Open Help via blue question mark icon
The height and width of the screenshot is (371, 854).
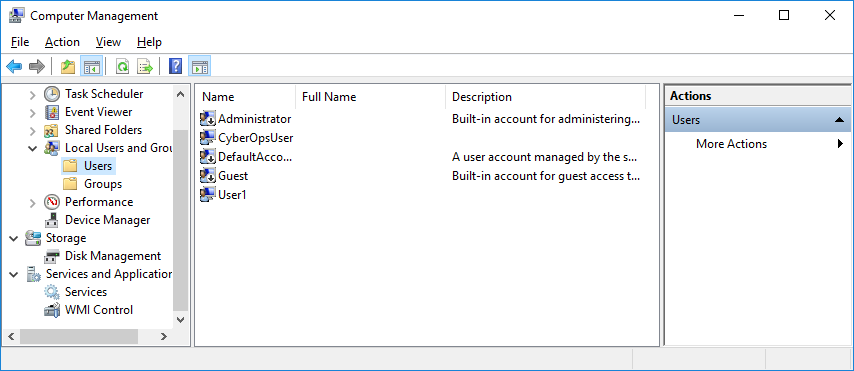pos(175,67)
